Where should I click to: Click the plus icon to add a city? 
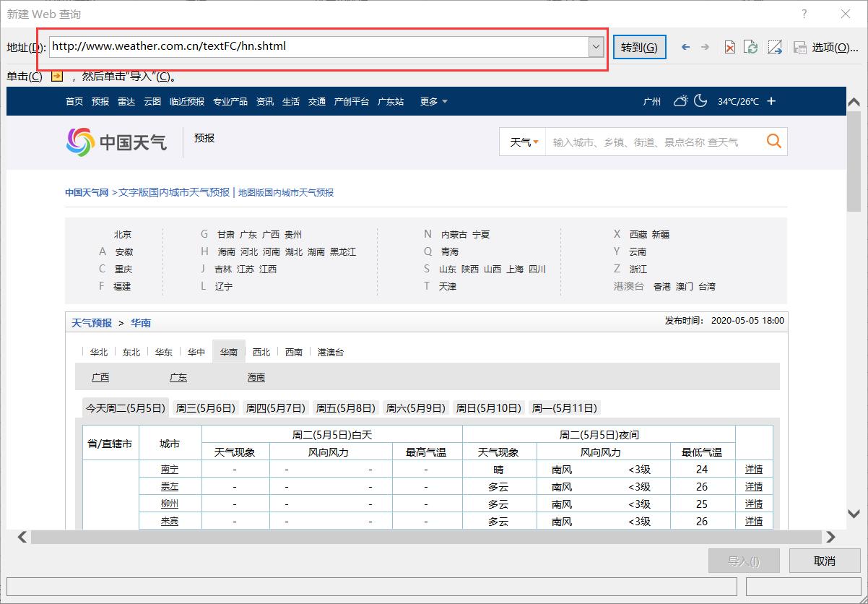coord(771,101)
